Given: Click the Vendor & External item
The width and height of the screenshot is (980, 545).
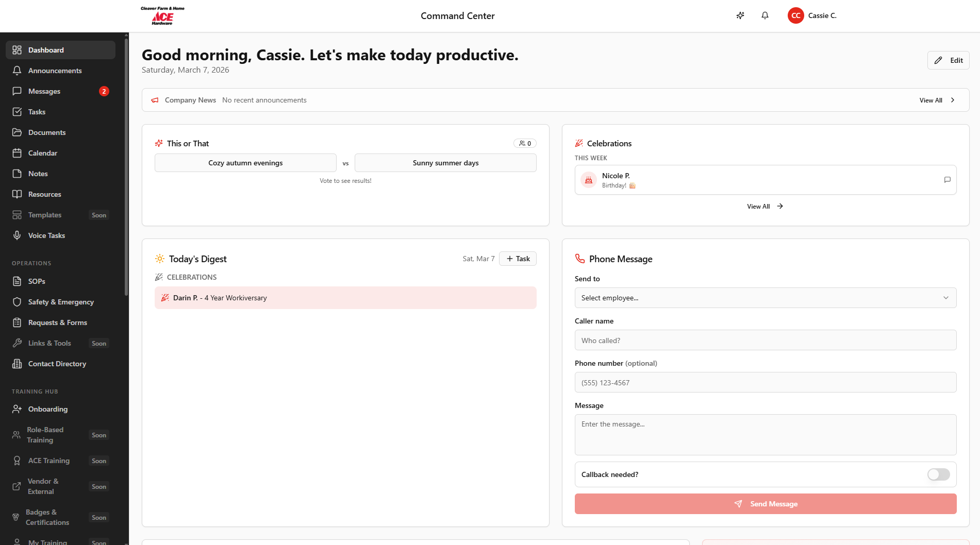Looking at the screenshot, I should click(61, 486).
